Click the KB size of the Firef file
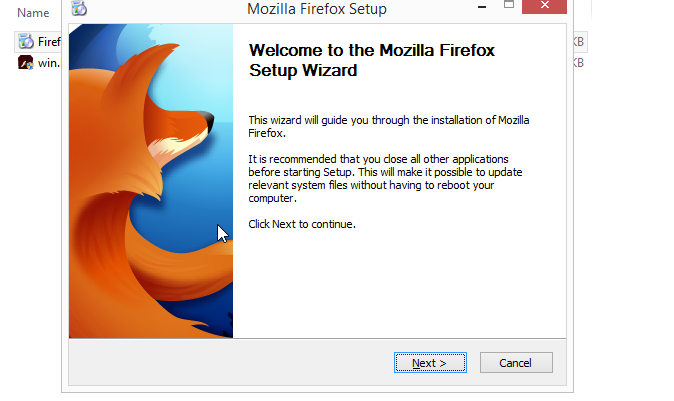 (579, 42)
